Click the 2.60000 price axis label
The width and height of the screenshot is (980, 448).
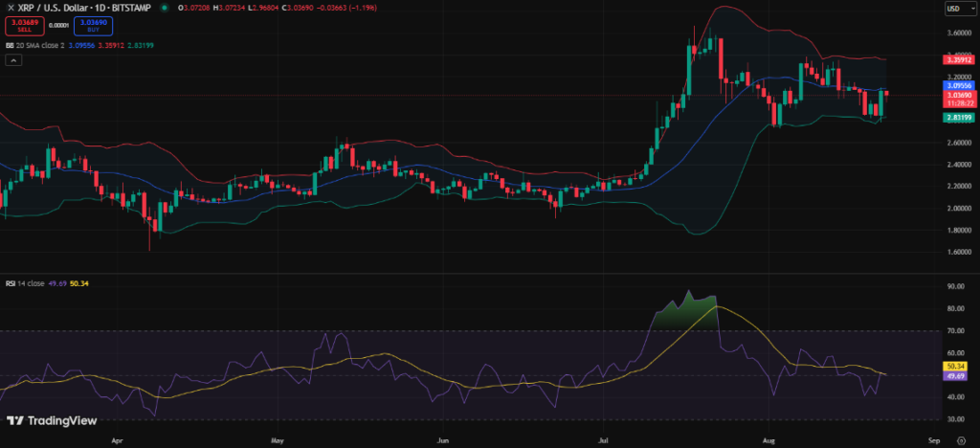958,143
